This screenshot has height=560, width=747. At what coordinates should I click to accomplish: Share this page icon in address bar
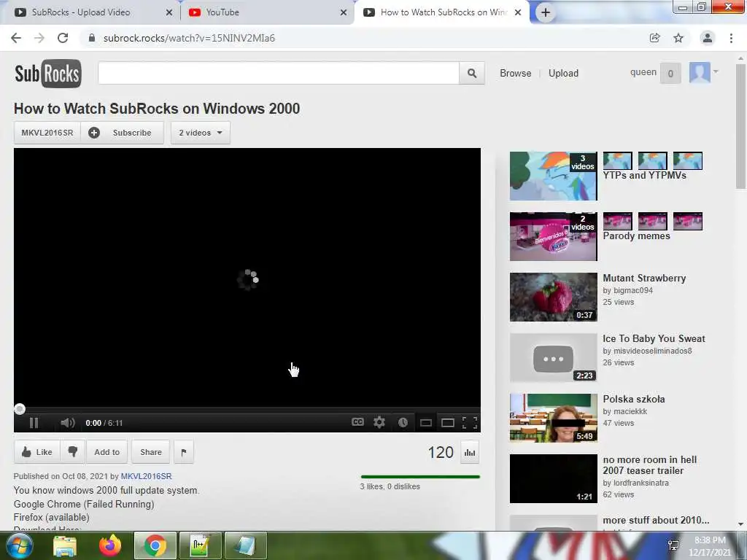click(655, 38)
